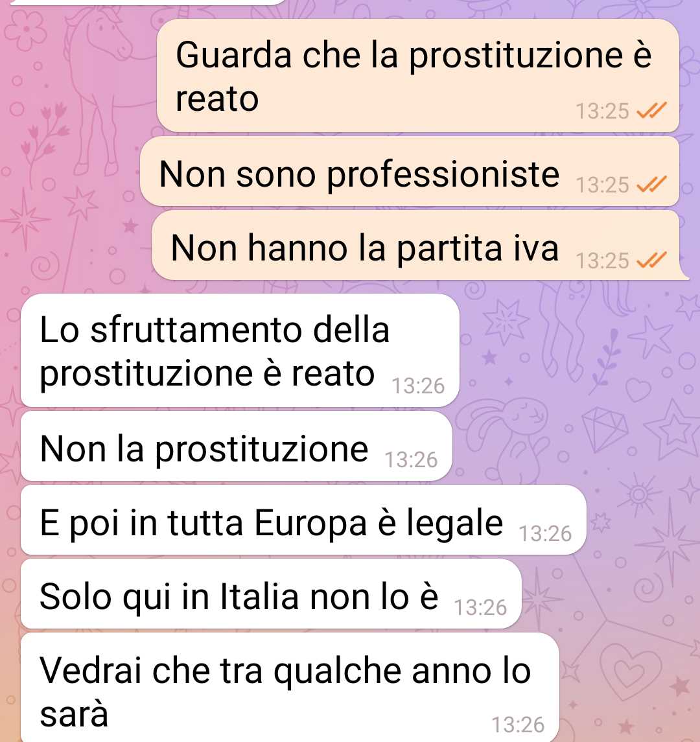Tap 13:25 timestamp beside 'Non sono professioniste'

(x=602, y=185)
